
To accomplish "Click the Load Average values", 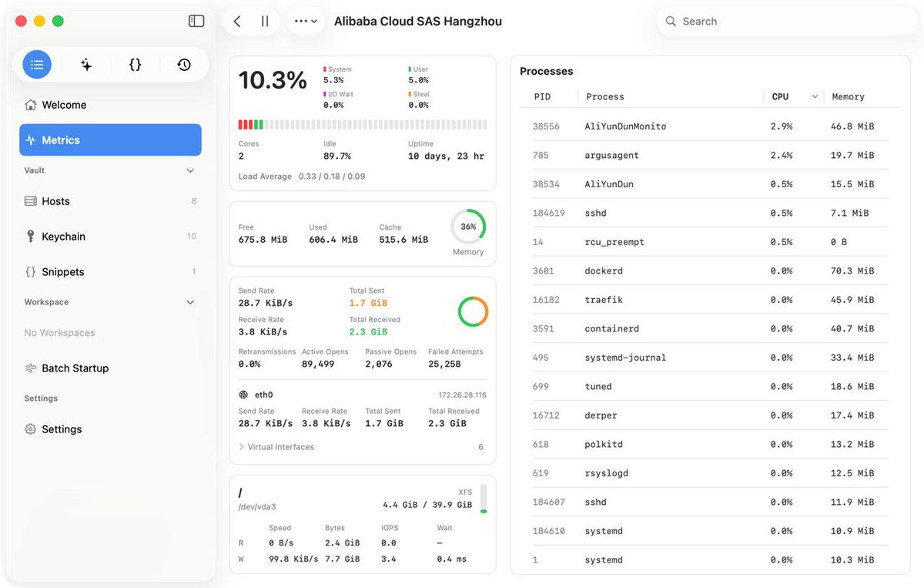I will tap(332, 176).
